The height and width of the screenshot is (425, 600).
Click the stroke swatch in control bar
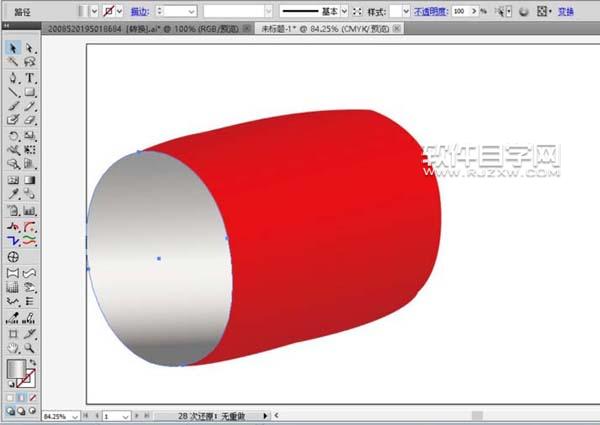point(108,11)
